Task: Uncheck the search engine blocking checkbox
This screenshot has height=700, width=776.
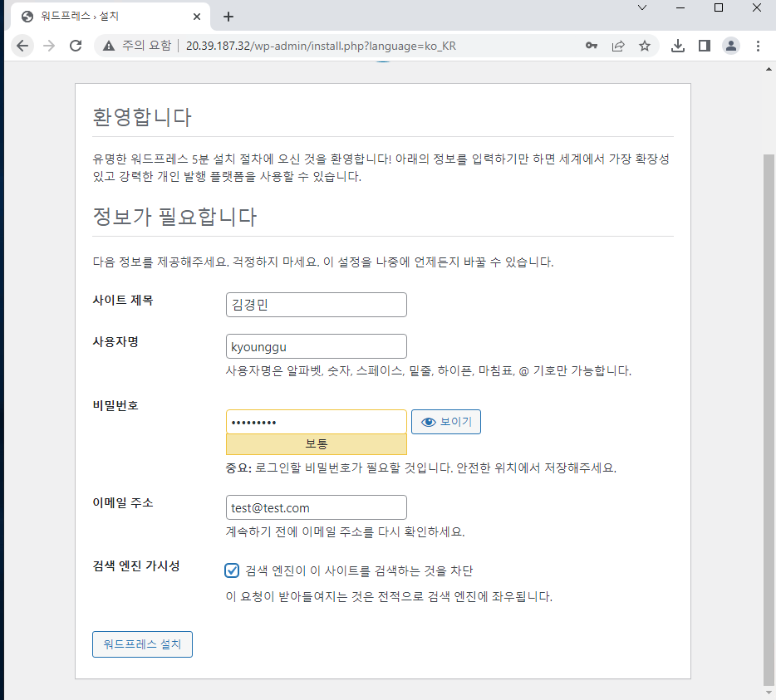Action: coord(232,570)
